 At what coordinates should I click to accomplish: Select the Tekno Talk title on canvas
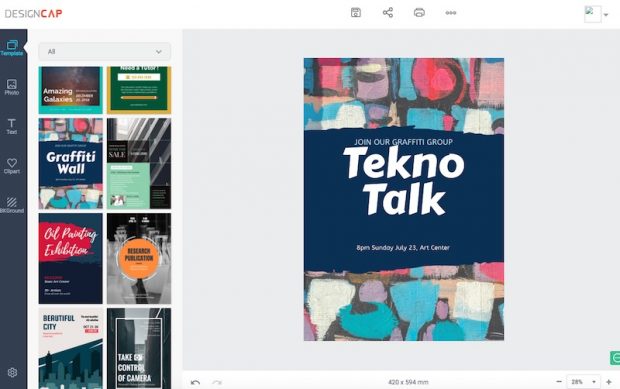coord(404,181)
